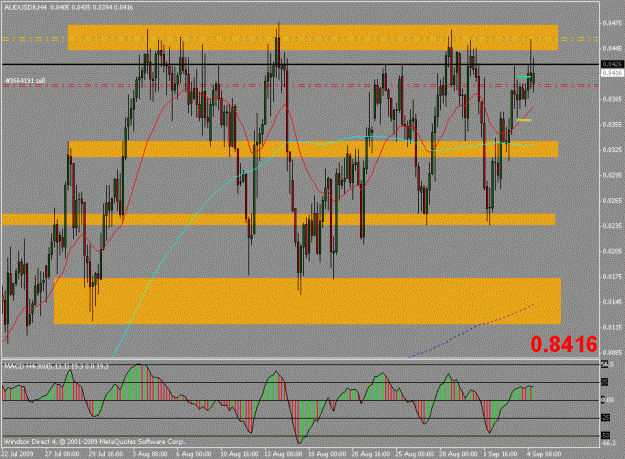Click the black 0.8426 price tag
625x459 pixels.
tap(612, 64)
